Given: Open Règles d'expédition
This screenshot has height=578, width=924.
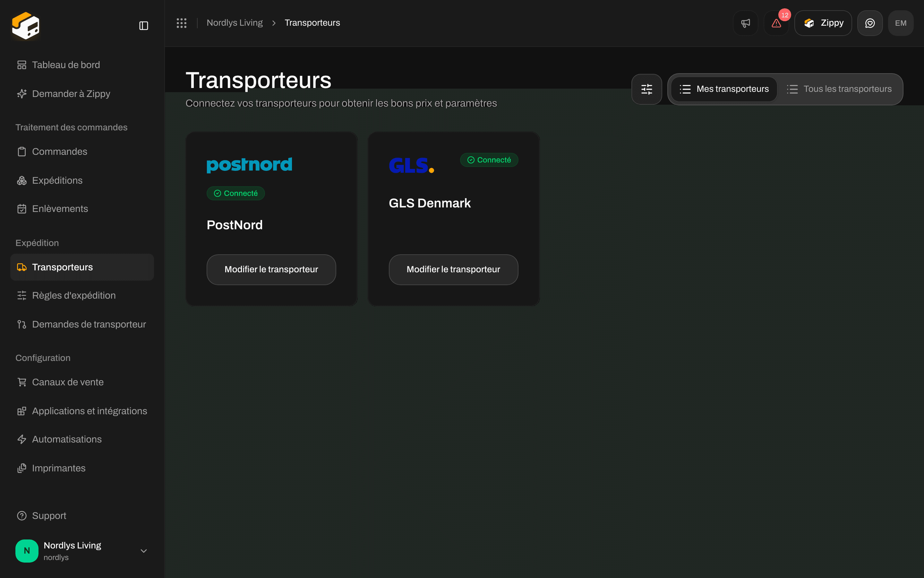Looking at the screenshot, I should coord(82,295).
